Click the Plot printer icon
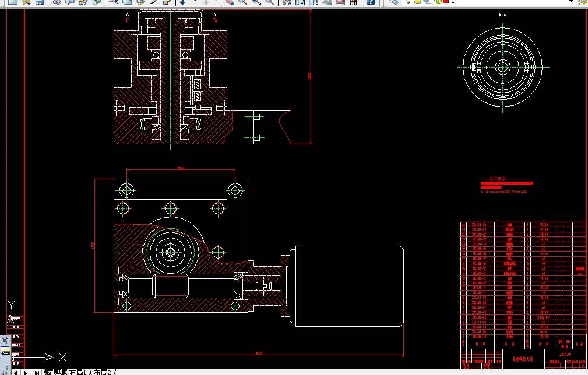 point(57,2)
